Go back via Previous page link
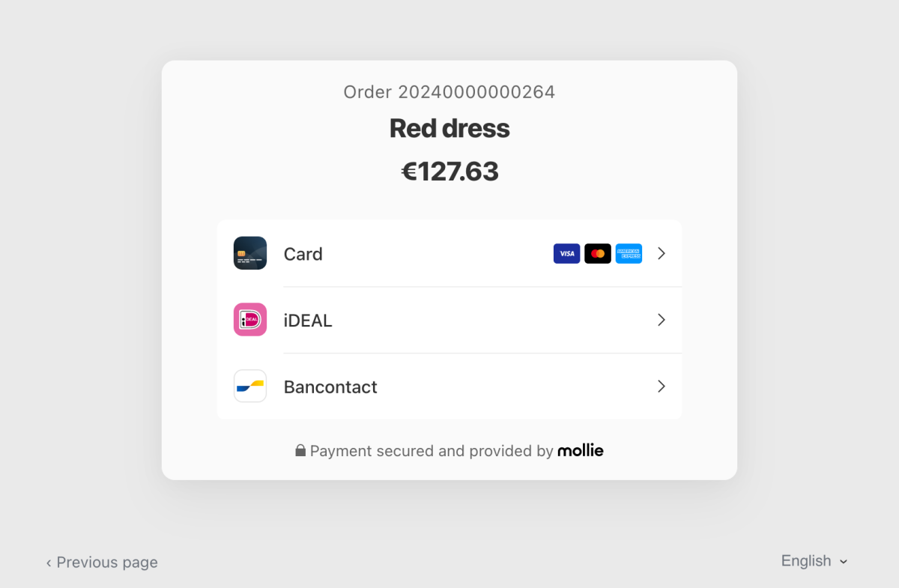The image size is (899, 588). tap(106, 563)
